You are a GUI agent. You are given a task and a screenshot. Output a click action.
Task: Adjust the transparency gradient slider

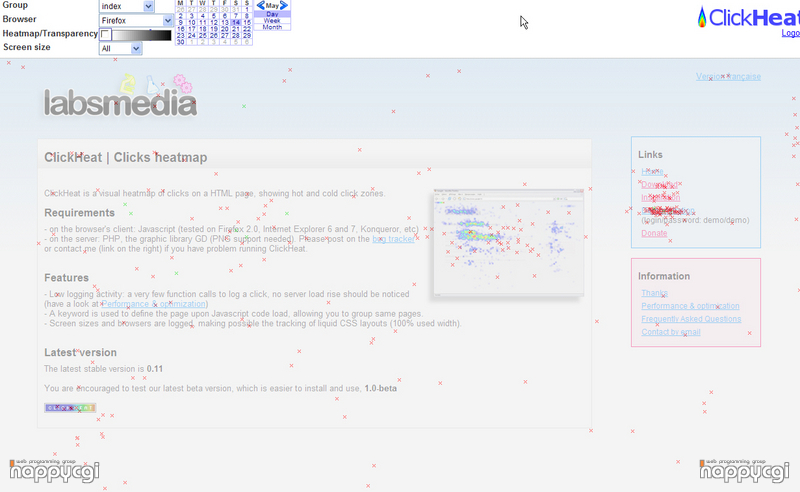142,35
